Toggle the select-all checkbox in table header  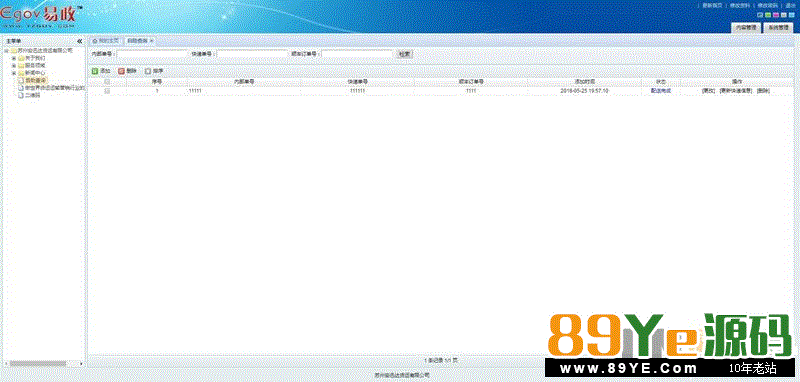[x=107, y=82]
